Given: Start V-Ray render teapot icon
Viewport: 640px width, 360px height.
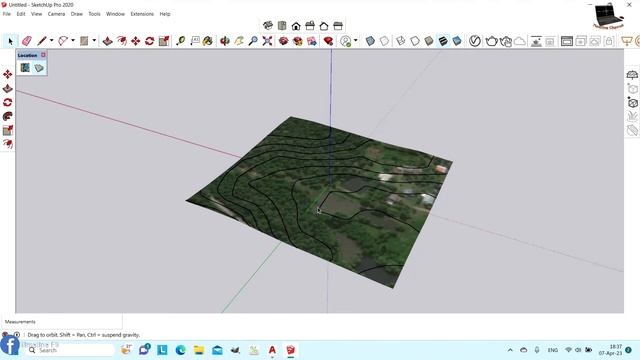Looking at the screenshot, I should pos(491,41).
